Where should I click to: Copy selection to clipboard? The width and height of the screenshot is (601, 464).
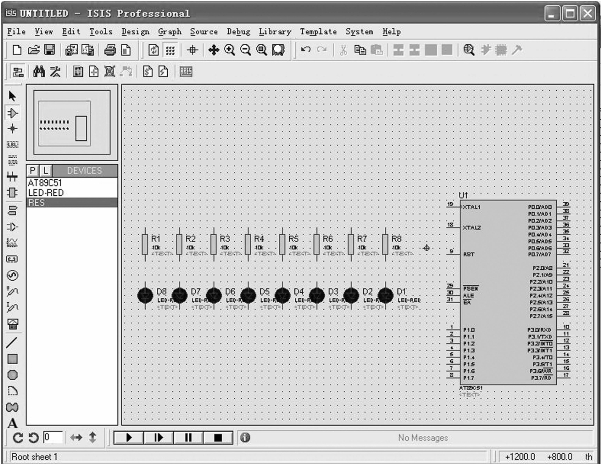(x=360, y=50)
